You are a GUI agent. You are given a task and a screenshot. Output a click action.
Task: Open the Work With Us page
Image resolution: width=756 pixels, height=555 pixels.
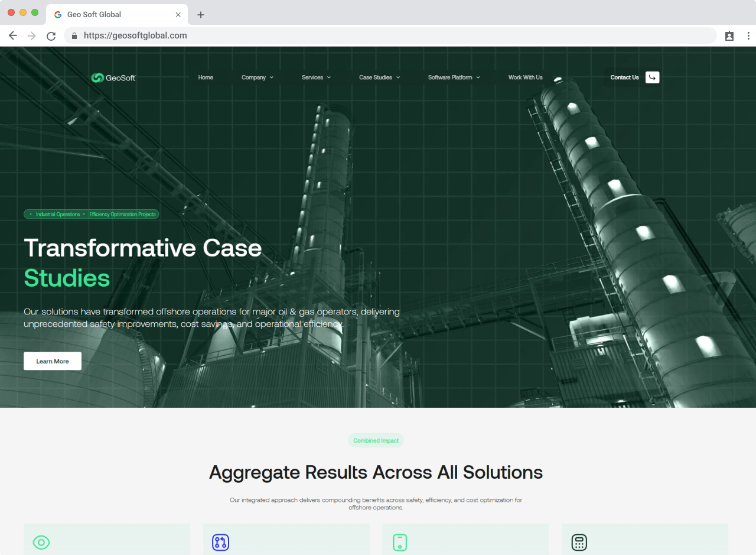(525, 77)
